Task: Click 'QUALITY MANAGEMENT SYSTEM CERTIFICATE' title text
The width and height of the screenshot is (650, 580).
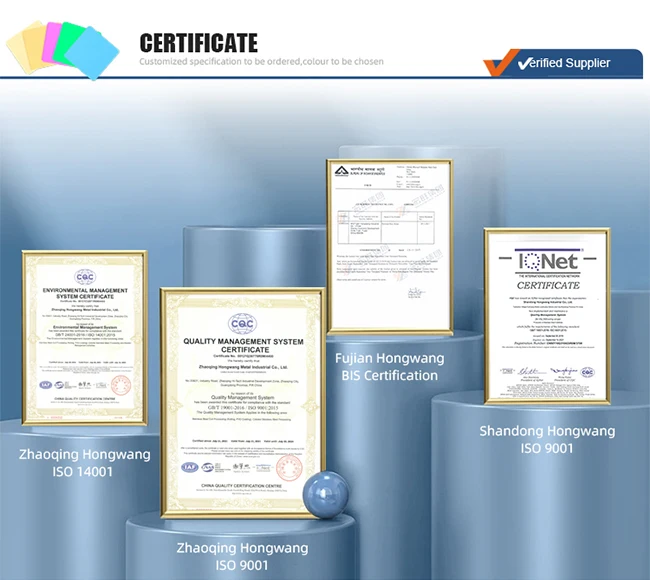Action: (x=243, y=345)
